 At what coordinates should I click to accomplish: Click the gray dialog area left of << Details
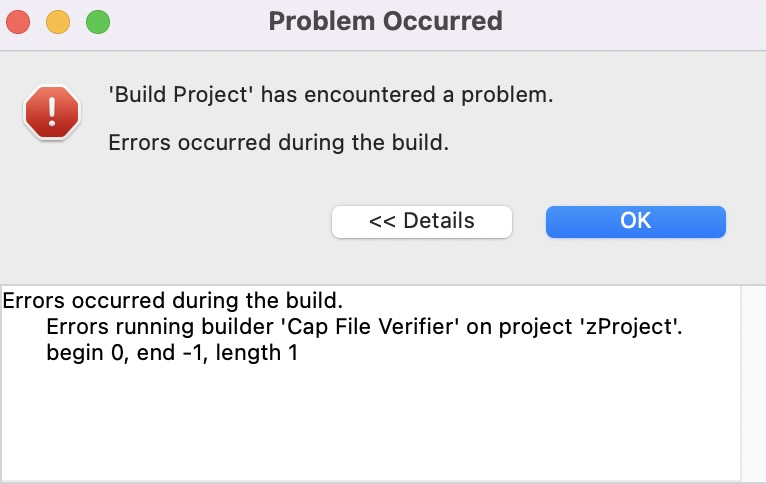pyautogui.click(x=170, y=221)
